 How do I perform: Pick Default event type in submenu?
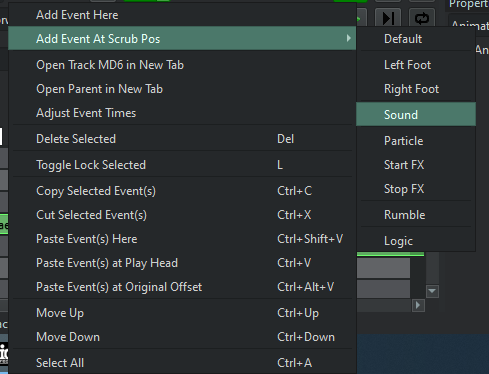pos(416,39)
